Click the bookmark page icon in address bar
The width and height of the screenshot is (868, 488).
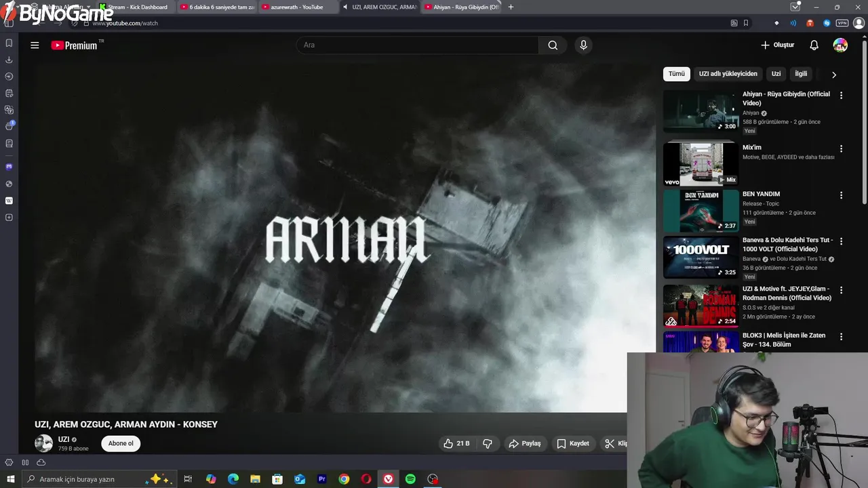pyautogui.click(x=746, y=23)
